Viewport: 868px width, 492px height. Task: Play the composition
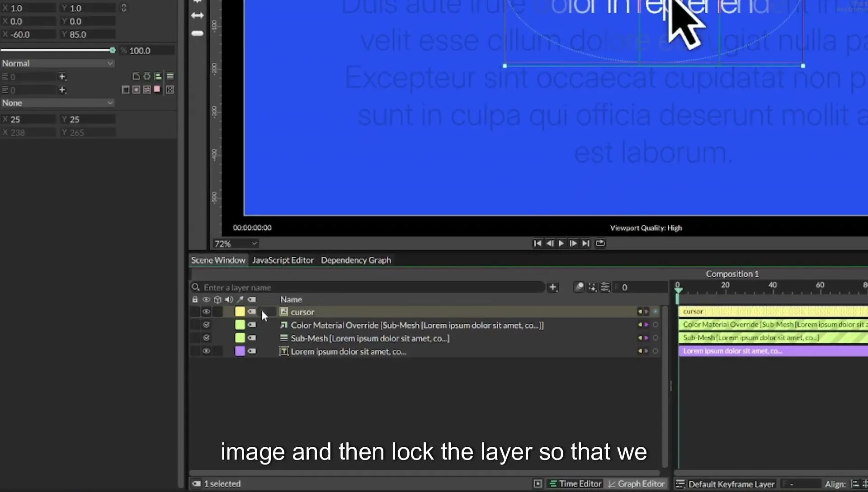coord(561,243)
